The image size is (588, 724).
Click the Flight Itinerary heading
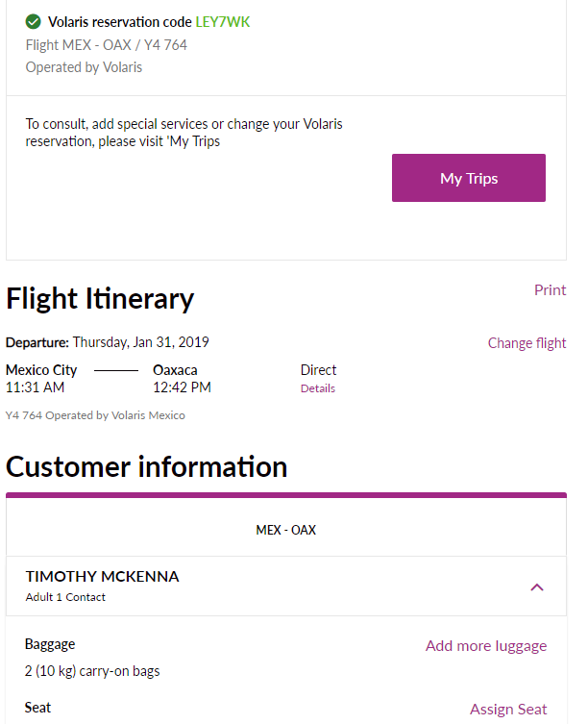click(100, 299)
